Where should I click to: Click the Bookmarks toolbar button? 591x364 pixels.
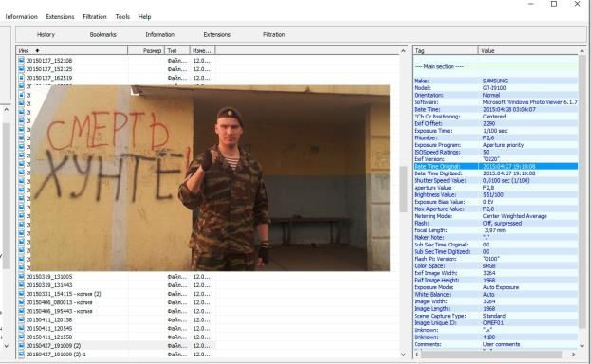pyautogui.click(x=102, y=35)
